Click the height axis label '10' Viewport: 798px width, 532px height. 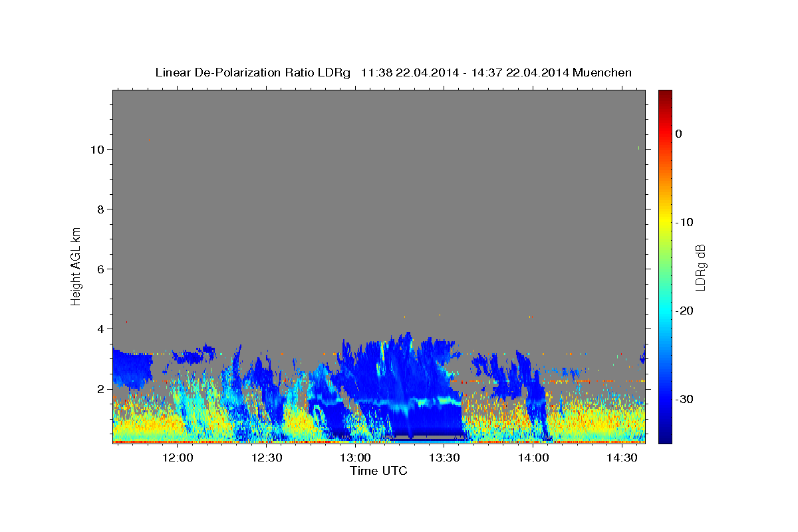(x=98, y=150)
